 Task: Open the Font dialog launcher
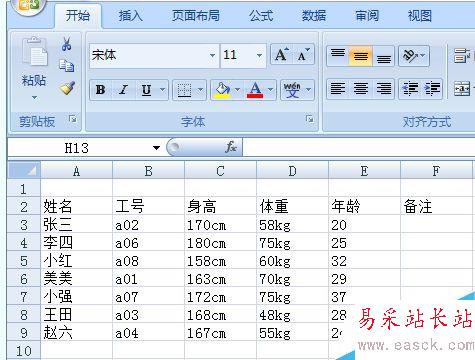(310, 119)
